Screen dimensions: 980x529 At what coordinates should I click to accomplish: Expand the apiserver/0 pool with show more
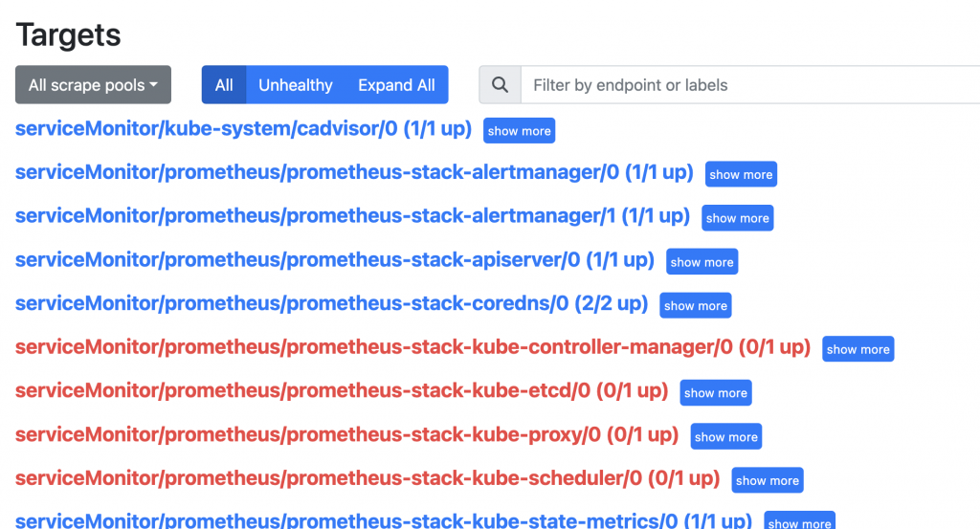(x=702, y=262)
